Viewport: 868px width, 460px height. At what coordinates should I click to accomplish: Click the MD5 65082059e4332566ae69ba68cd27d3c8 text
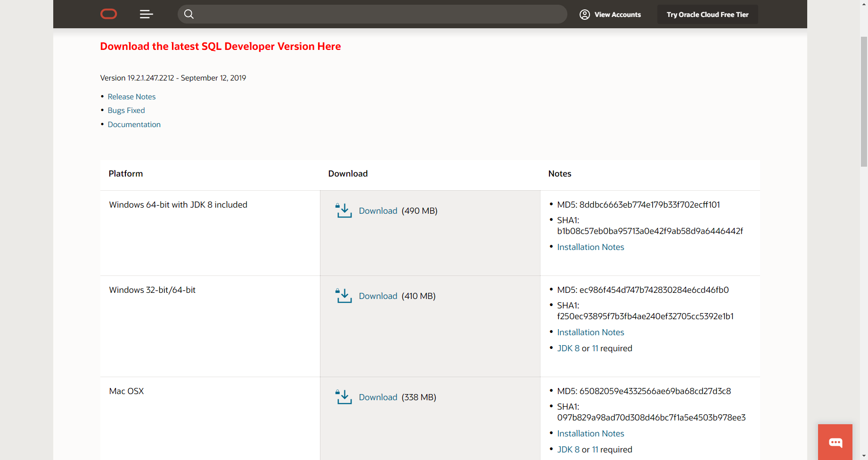point(644,391)
